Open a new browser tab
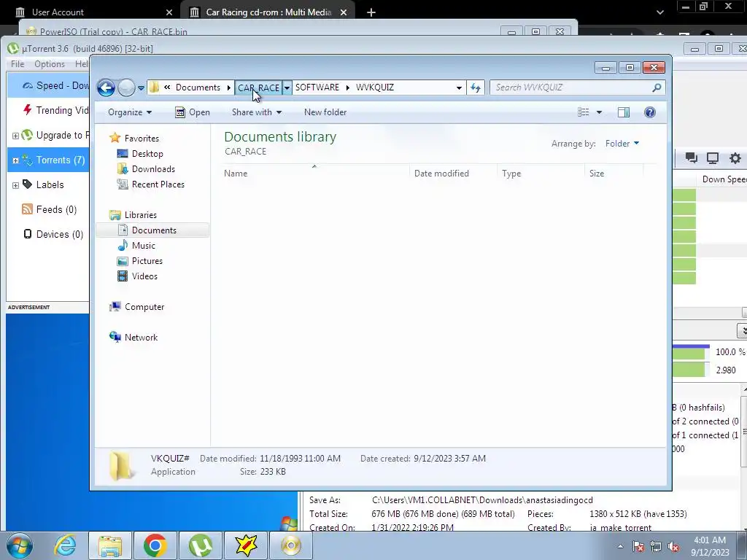Screen dimensions: 747x560 pyautogui.click(x=371, y=12)
